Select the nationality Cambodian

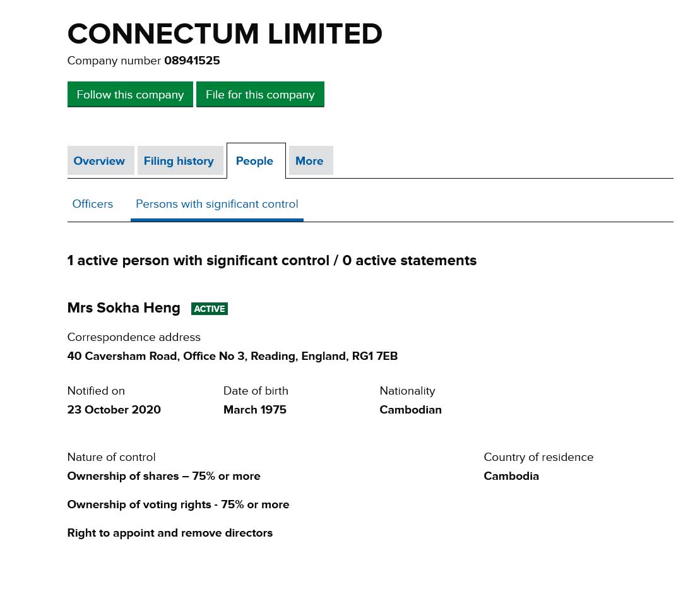point(410,410)
